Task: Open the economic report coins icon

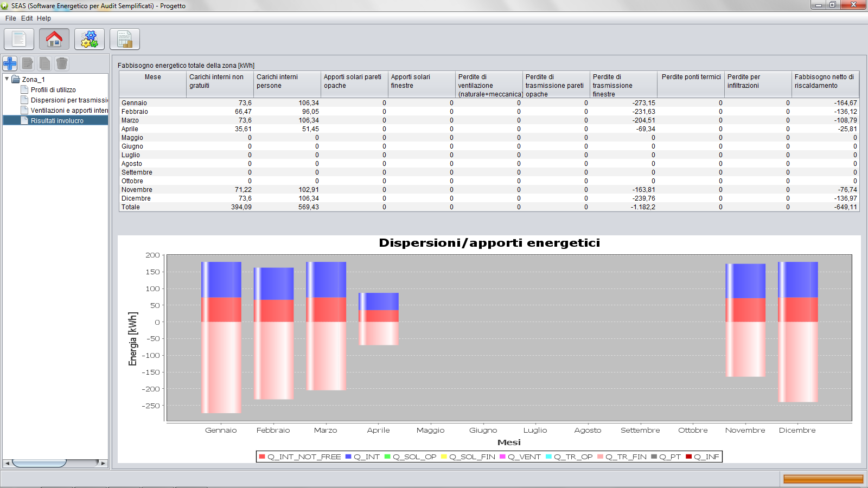Action: point(125,39)
